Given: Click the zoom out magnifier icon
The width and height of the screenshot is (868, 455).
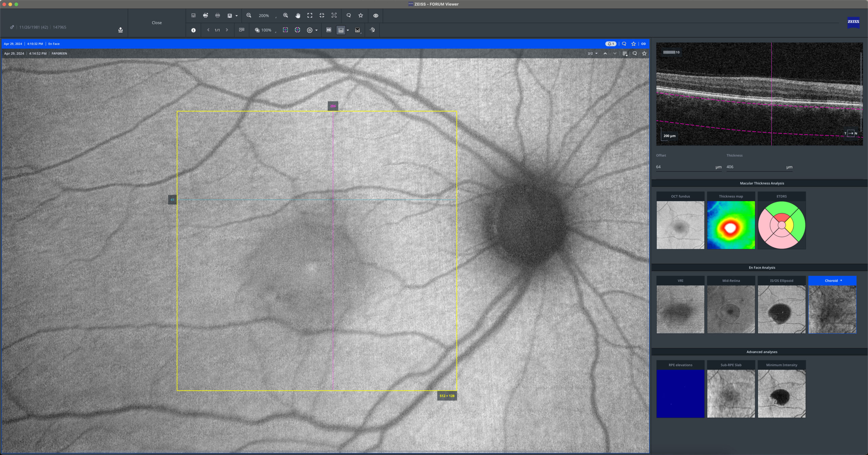Looking at the screenshot, I should [249, 16].
